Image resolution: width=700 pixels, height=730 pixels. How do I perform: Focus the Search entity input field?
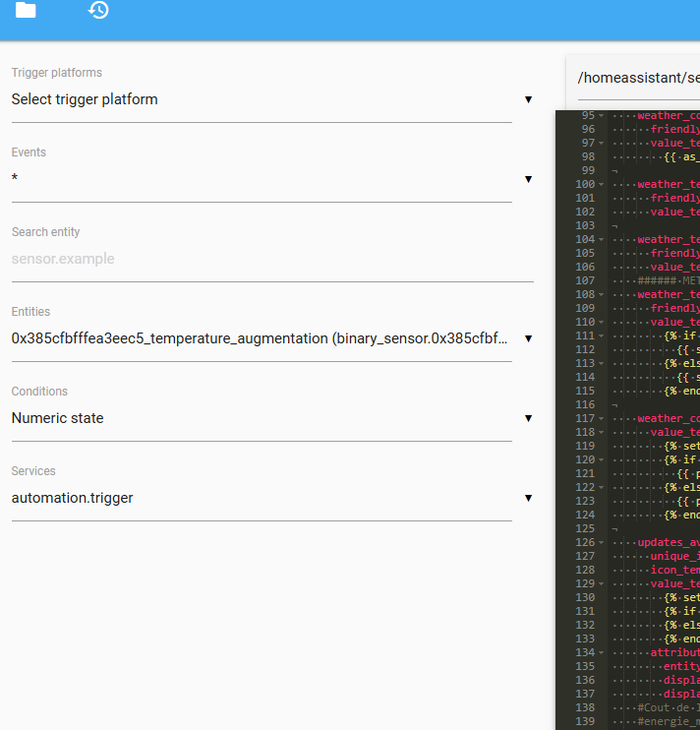pyautogui.click(x=272, y=259)
